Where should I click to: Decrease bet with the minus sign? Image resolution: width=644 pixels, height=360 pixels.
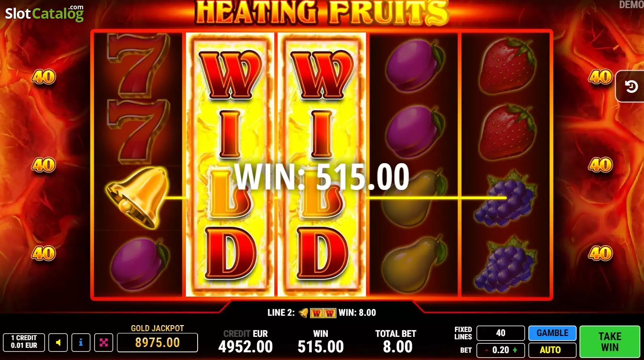(x=486, y=350)
